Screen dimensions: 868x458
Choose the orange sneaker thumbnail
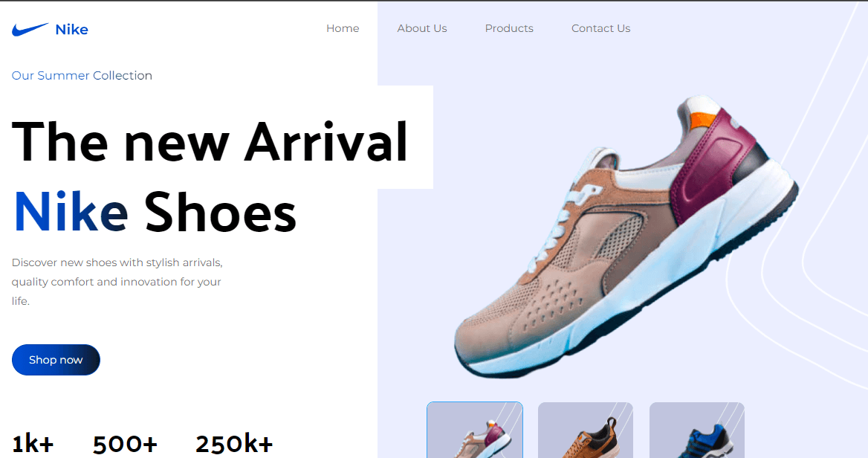point(586,430)
